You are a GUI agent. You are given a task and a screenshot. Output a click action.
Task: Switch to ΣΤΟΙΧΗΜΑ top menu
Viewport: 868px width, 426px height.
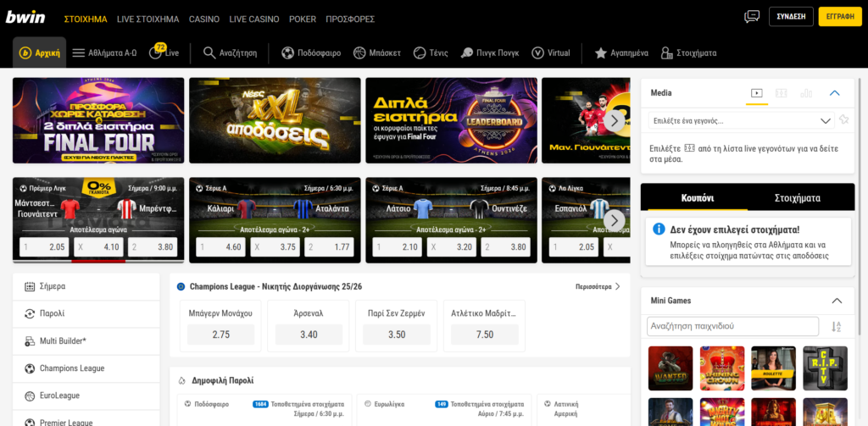click(x=86, y=19)
